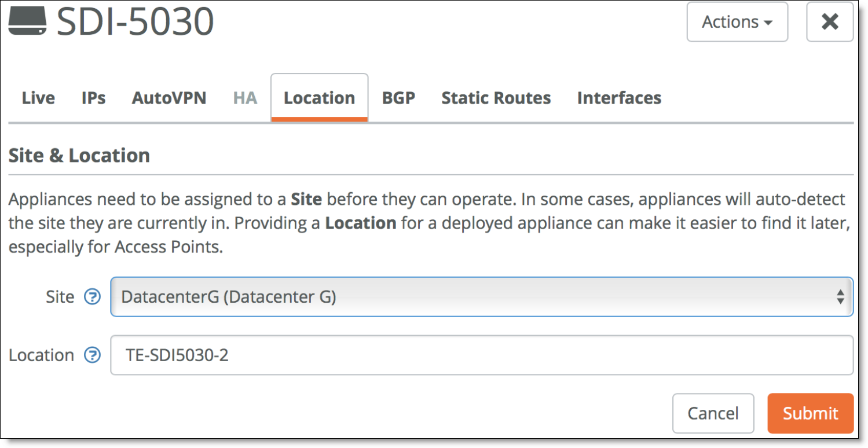Viewport: 868px width, 448px height.
Task: Switch to the Live tab
Action: (38, 98)
